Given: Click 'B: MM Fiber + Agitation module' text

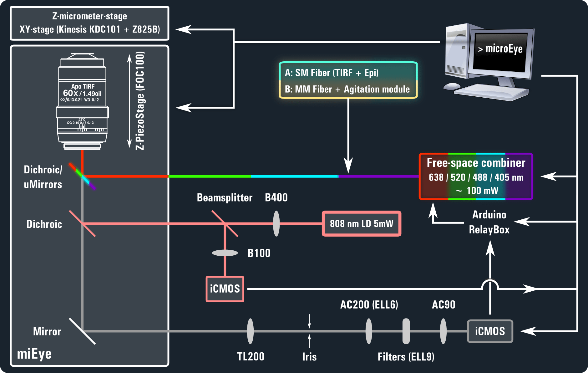Looking at the screenshot, I should (347, 89).
